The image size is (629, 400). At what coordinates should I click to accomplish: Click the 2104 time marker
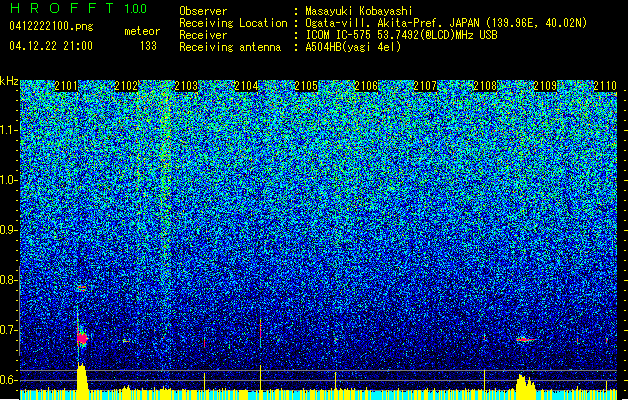[x=246, y=86]
